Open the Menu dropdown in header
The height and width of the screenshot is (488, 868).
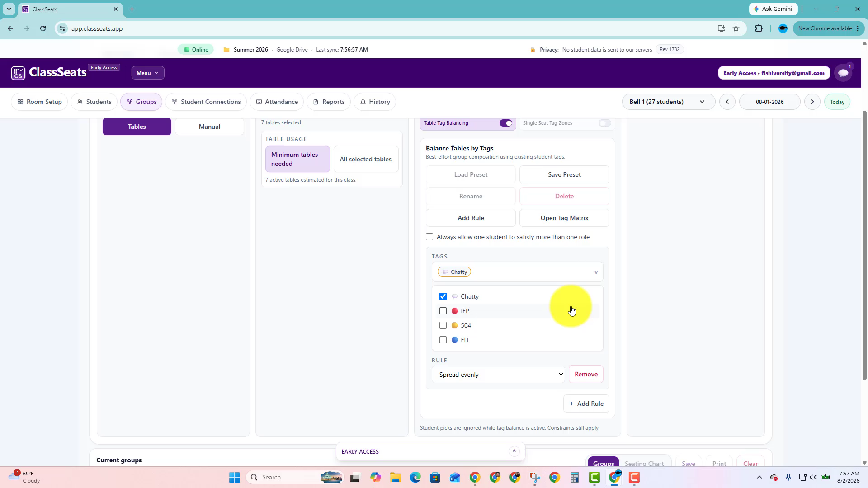[148, 73]
